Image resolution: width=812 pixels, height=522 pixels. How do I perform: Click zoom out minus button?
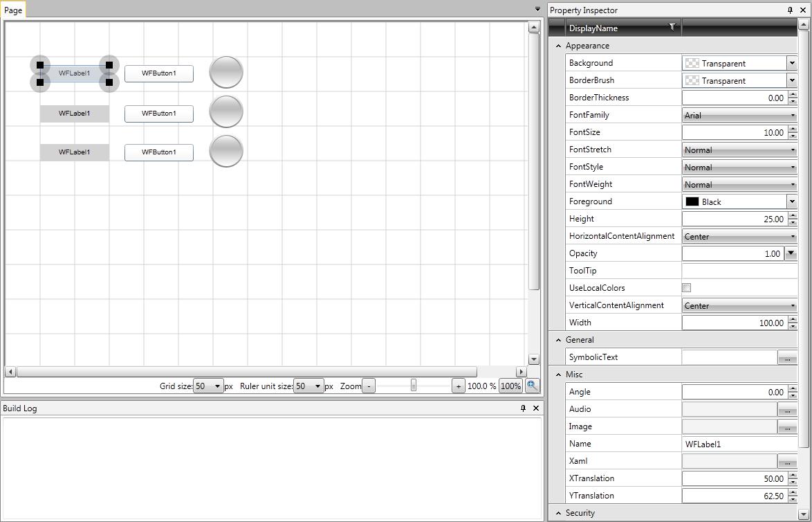[369, 386]
